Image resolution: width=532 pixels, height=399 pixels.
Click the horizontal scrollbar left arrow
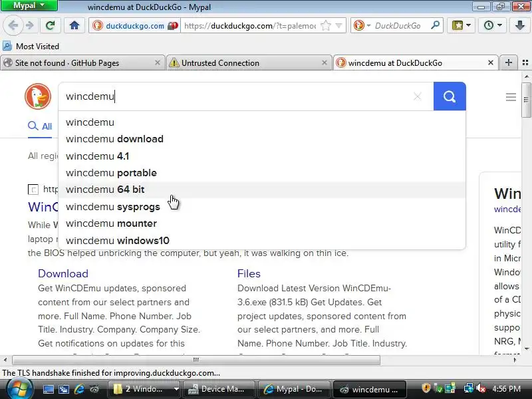click(x=5, y=360)
